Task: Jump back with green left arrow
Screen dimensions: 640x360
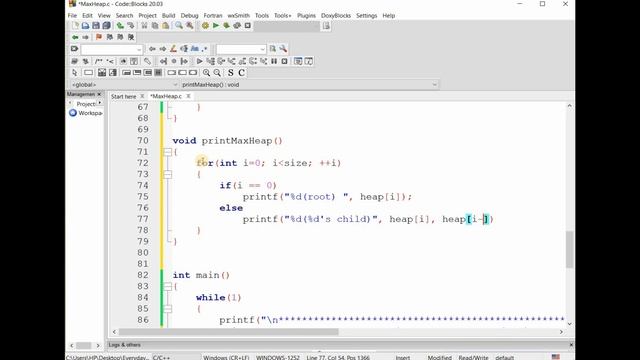Action: click(75, 37)
